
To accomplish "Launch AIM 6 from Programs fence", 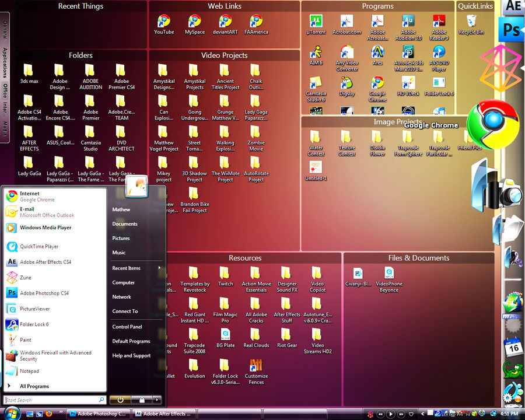I will (316, 55).
